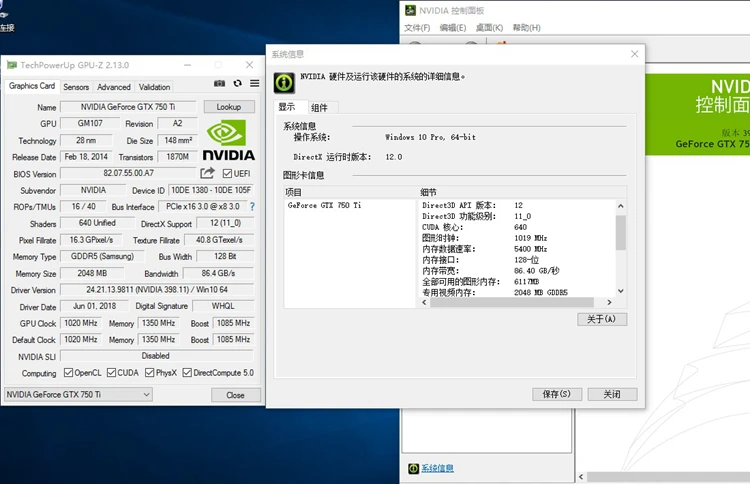
Task: Toggle the UEFI checkbox
Action: click(228, 174)
